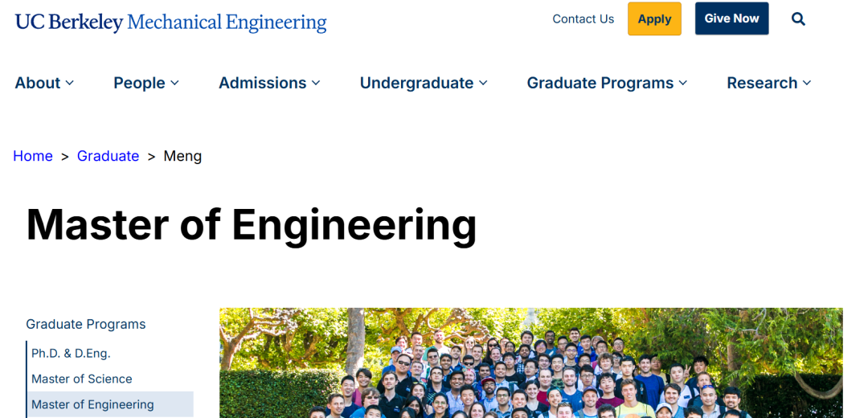Viewport: 868px width, 418px height.
Task: Follow the Graduate breadcrumb link
Action: pos(108,156)
